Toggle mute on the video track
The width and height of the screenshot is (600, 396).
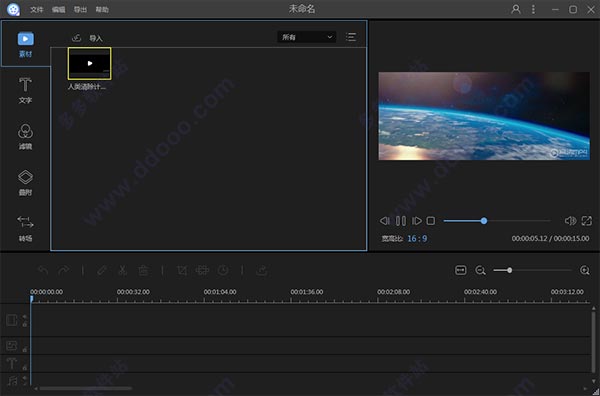(x=25, y=317)
